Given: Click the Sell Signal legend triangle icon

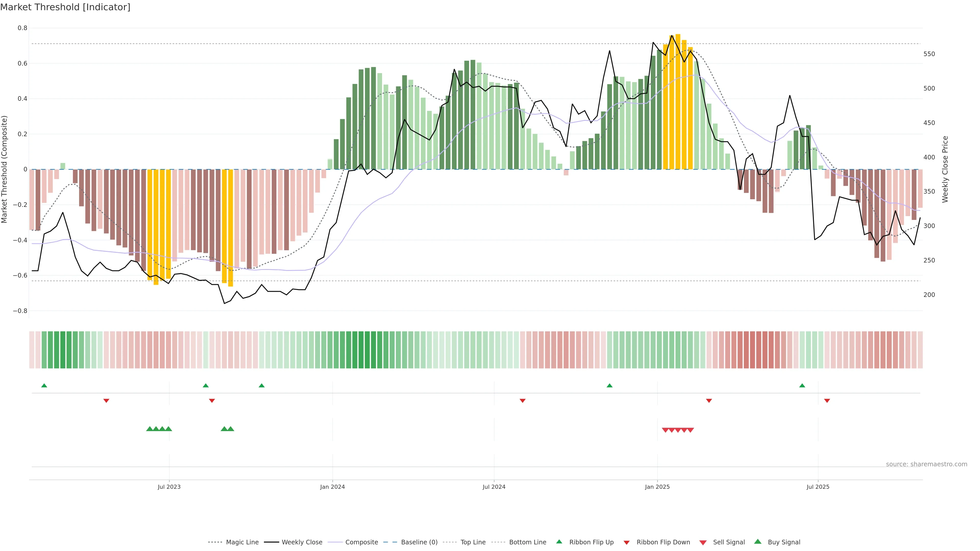Looking at the screenshot, I should (x=703, y=542).
